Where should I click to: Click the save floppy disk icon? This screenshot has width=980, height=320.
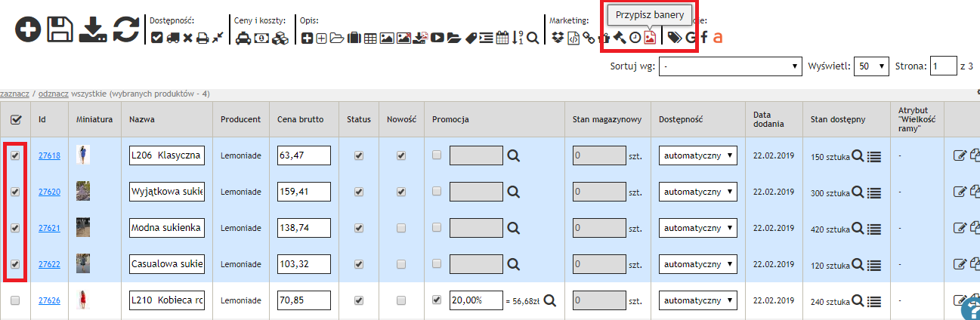coord(60,30)
